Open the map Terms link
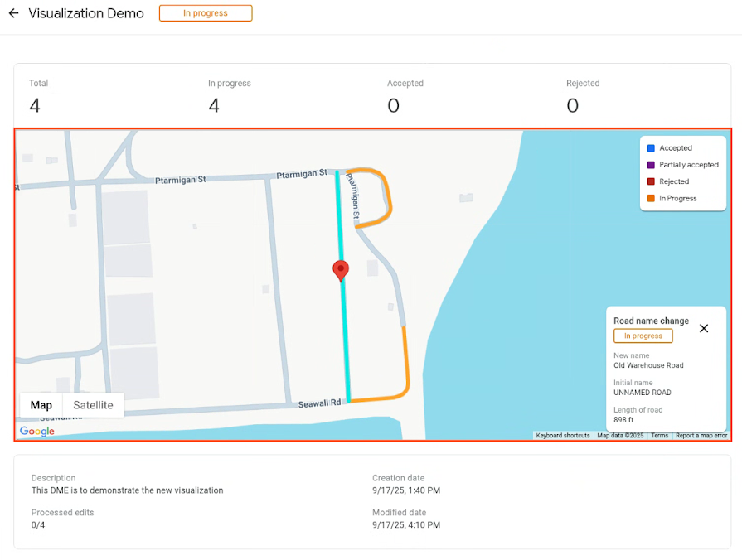 tap(659, 435)
